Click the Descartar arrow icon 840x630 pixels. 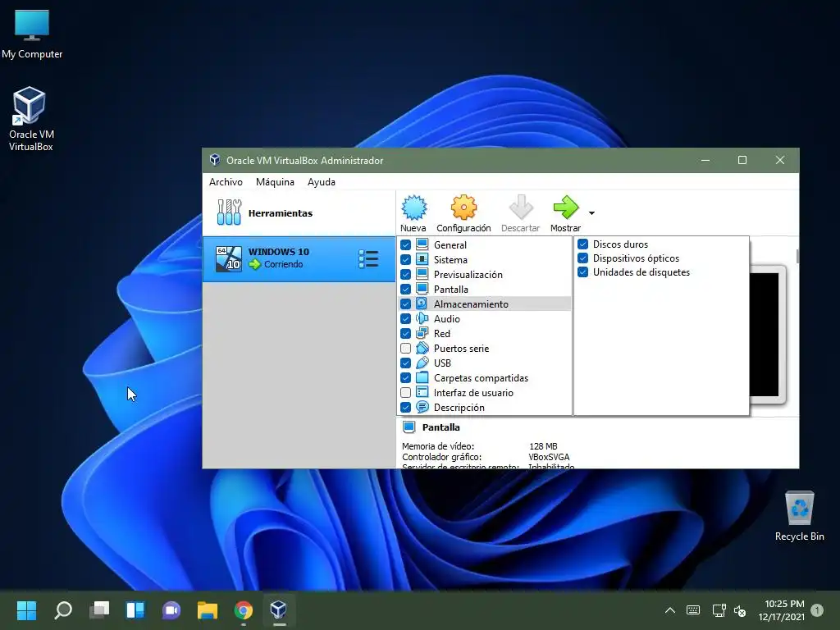pyautogui.click(x=520, y=208)
